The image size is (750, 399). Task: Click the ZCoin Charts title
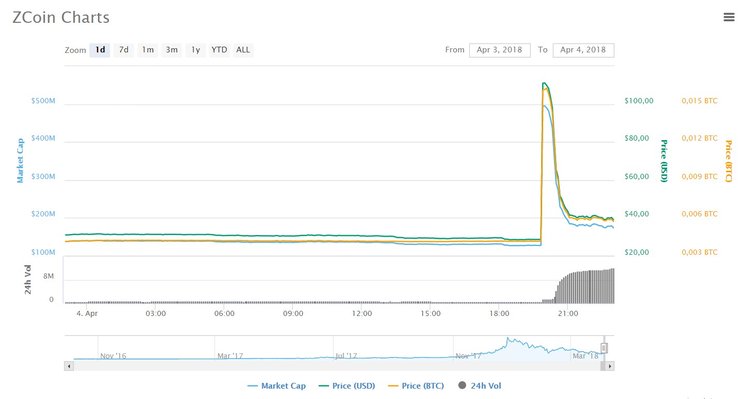[61, 18]
